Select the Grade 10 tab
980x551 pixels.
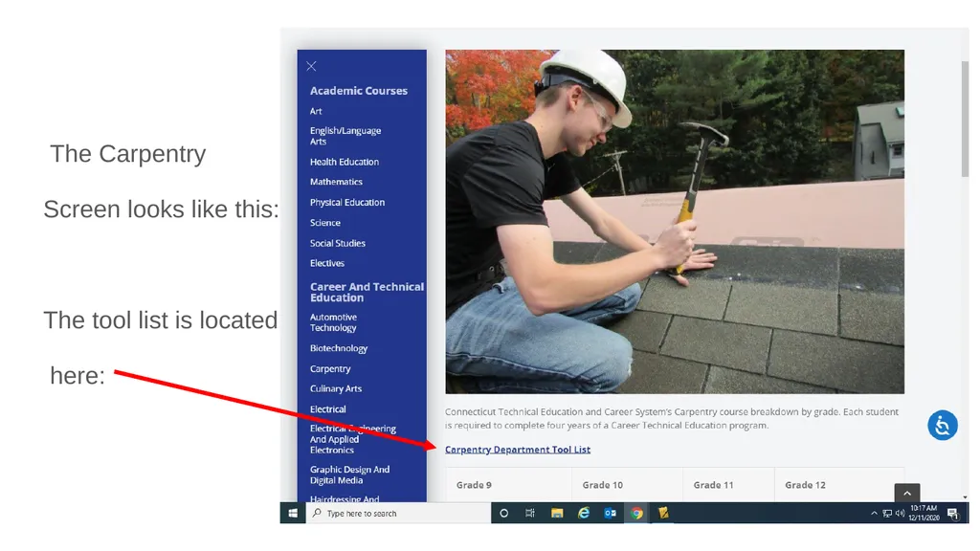[x=603, y=485]
